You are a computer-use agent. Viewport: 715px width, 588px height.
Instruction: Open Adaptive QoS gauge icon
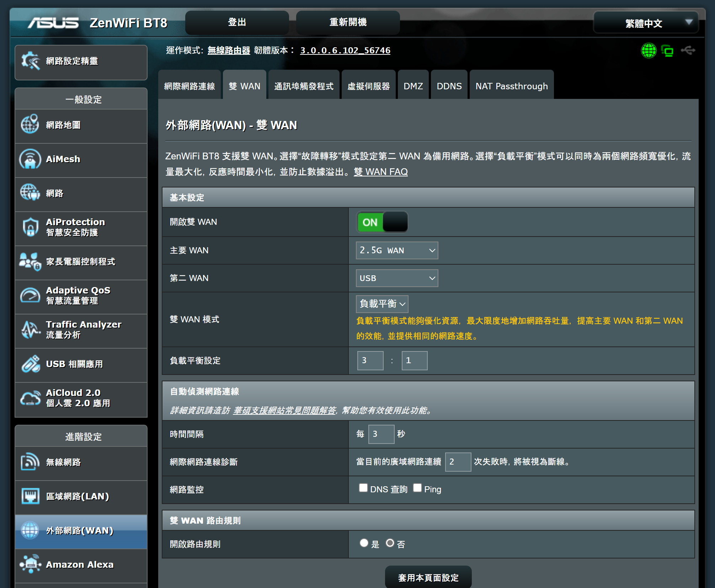[30, 295]
